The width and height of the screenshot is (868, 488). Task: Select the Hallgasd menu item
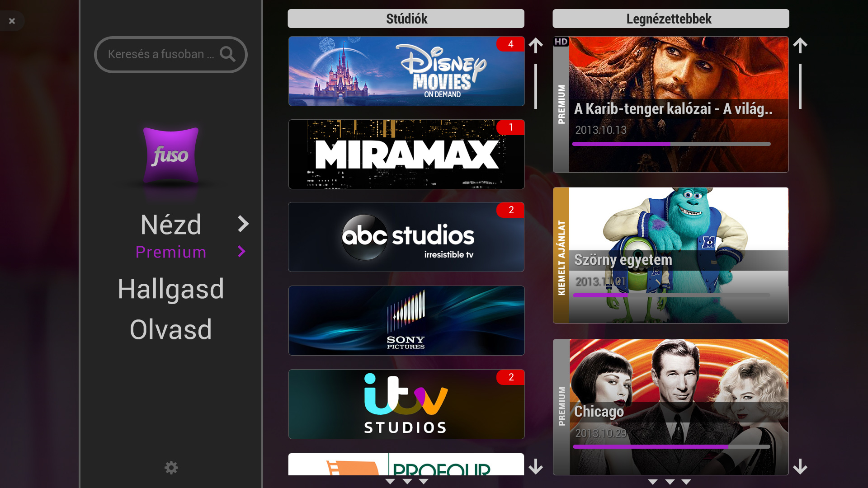(x=171, y=289)
